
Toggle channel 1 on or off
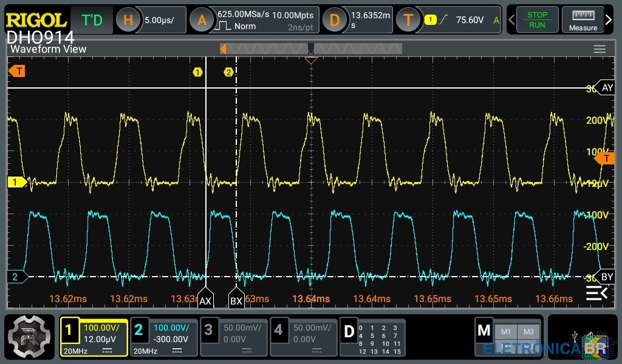point(94,337)
